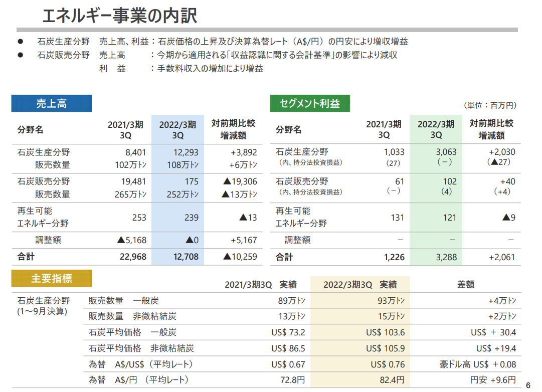This screenshot has width=542, height=392.
Task: Click exchange rate 72.8円
Action: [292, 380]
